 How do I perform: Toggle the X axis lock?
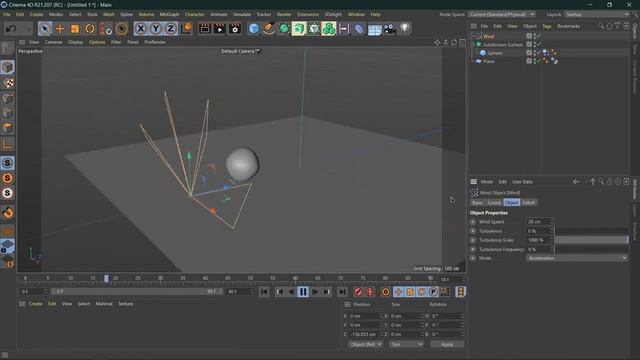pos(140,29)
